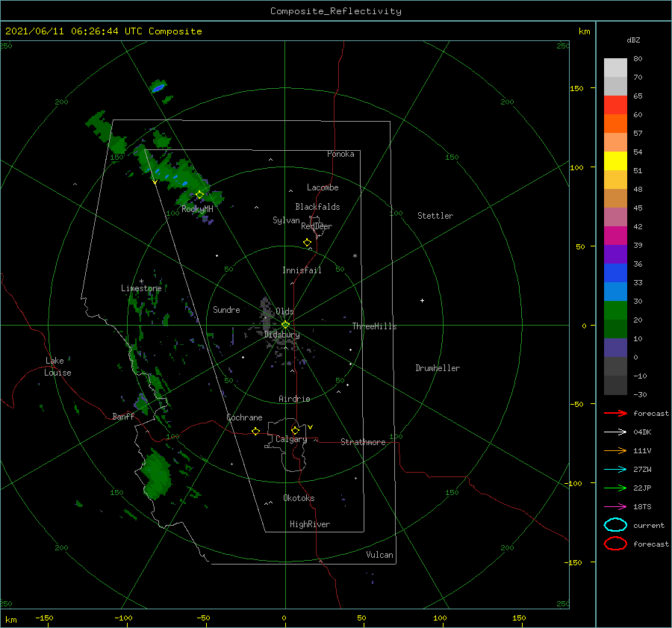Click the Stettler town label
Screen dimensions: 672x628
[x=435, y=216]
